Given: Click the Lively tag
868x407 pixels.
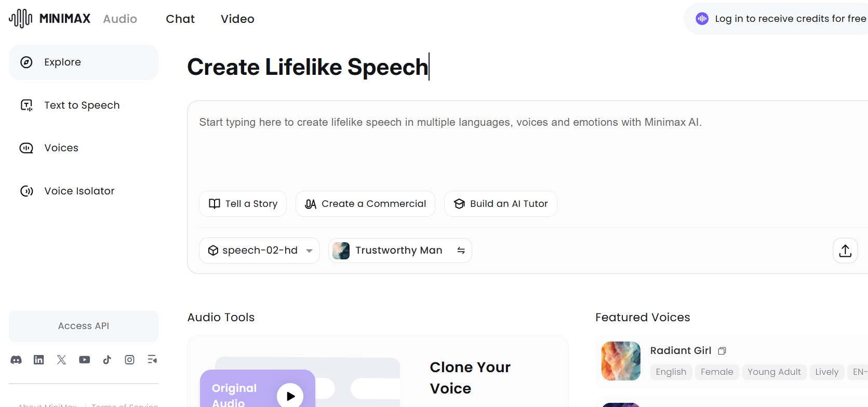Looking at the screenshot, I should click(826, 372).
